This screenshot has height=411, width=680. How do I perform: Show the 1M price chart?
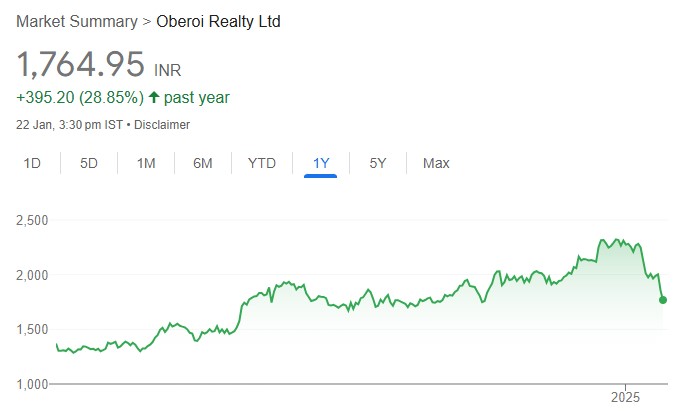(146, 163)
